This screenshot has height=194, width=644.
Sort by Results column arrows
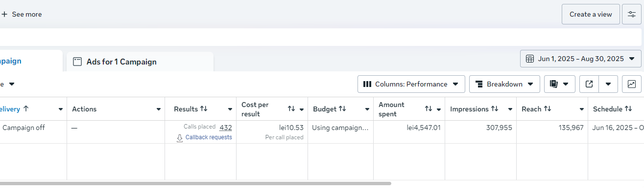click(x=204, y=109)
